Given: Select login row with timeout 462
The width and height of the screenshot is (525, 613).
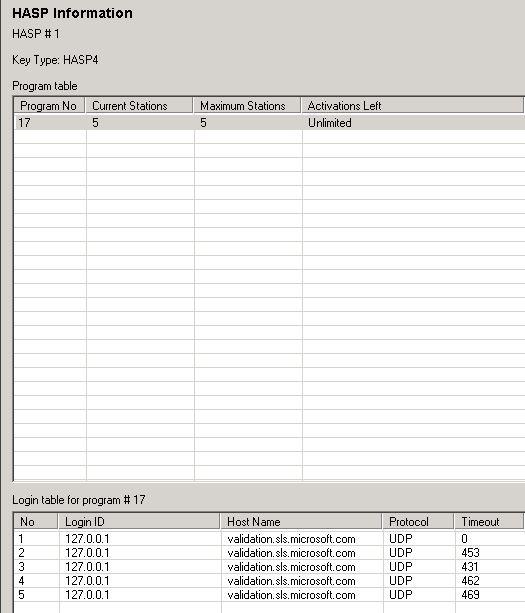Looking at the screenshot, I should pos(269,581).
